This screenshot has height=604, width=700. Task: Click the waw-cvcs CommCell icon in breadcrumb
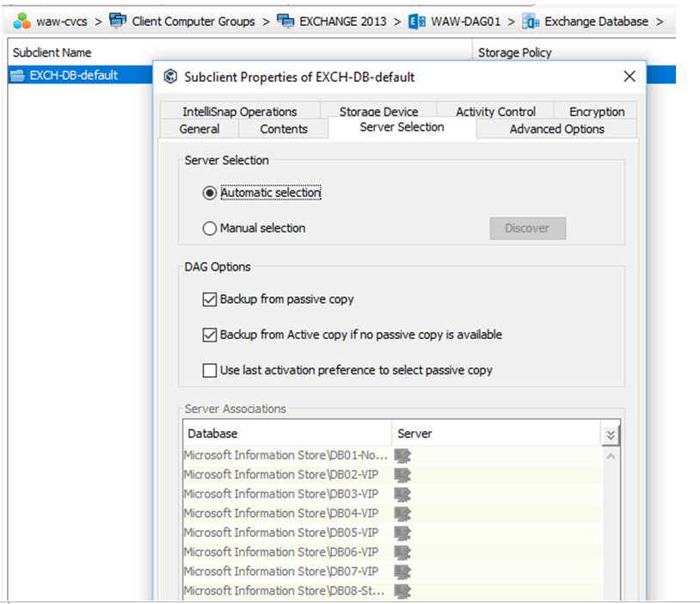pyautogui.click(x=21, y=21)
